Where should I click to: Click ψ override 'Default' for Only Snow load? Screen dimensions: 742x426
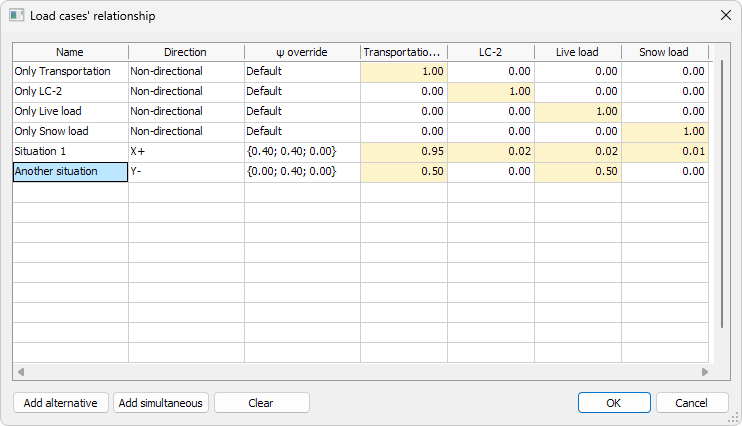tap(302, 131)
